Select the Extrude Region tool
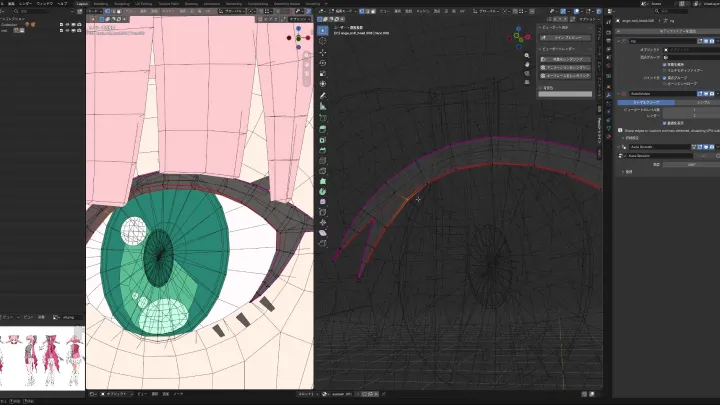Image resolution: width=720 pixels, height=405 pixels. tap(323, 129)
